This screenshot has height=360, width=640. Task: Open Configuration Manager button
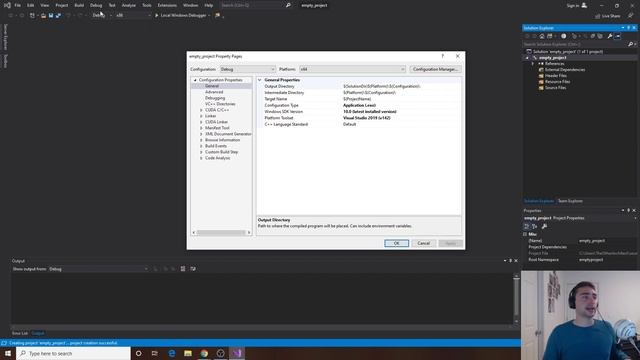coord(435,69)
